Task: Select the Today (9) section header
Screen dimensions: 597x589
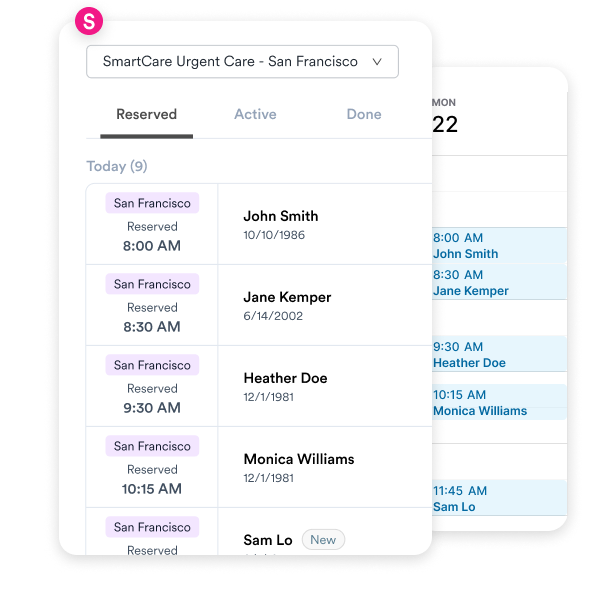Action: (117, 166)
